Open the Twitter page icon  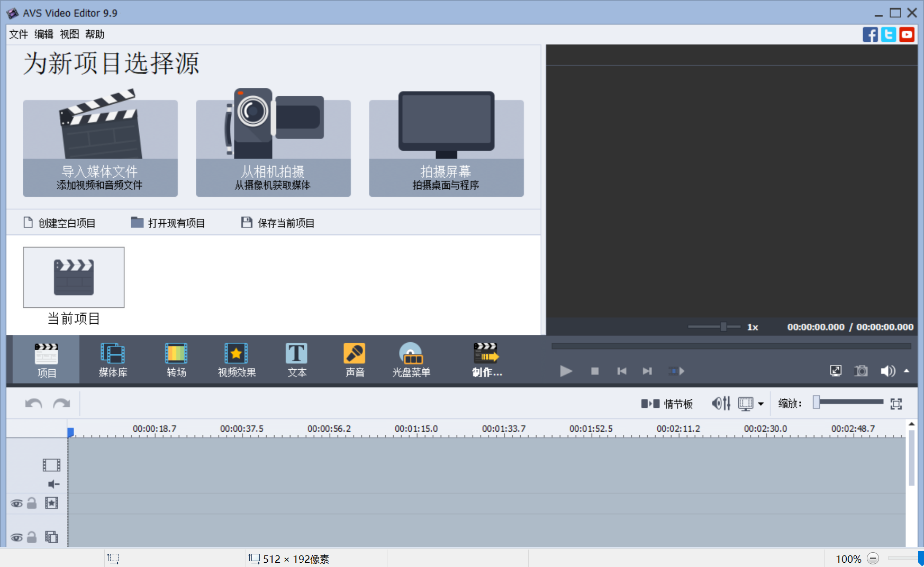[x=889, y=34]
